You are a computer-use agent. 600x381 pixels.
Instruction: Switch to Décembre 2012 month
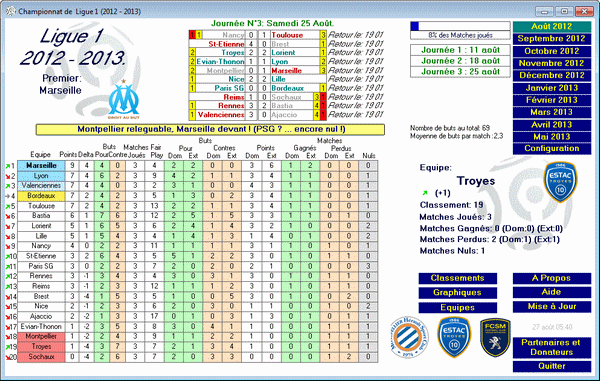(551, 75)
